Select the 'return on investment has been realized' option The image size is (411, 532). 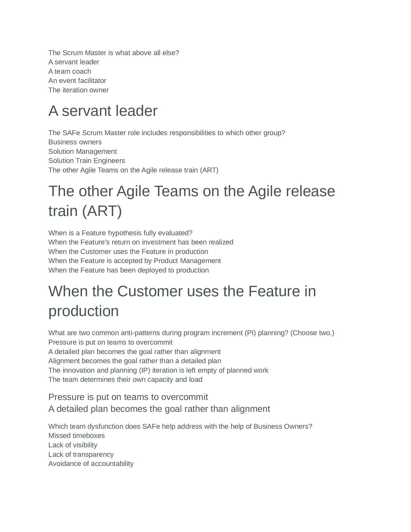(x=141, y=242)
